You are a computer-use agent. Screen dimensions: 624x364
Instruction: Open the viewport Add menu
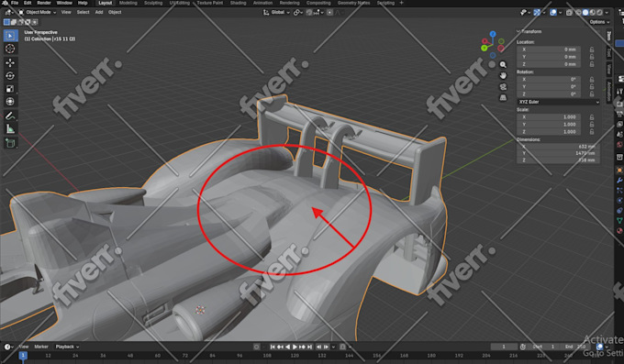(99, 12)
